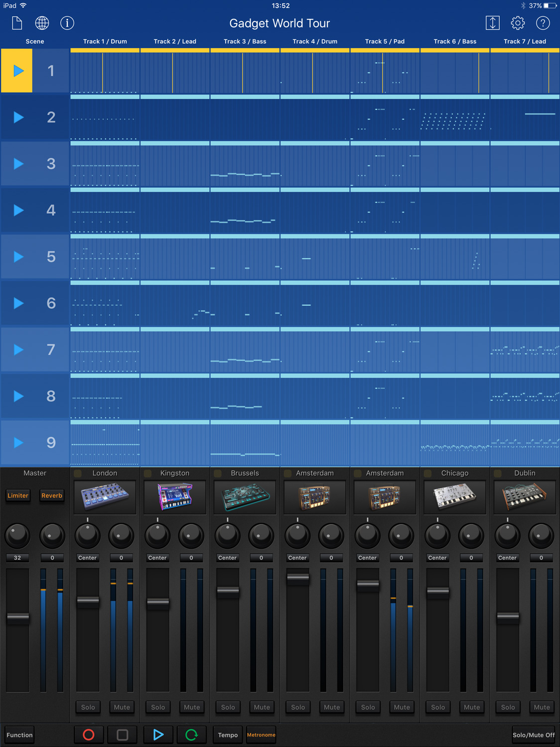Tap the Tempo button
This screenshot has width=560, height=747.
click(x=227, y=735)
